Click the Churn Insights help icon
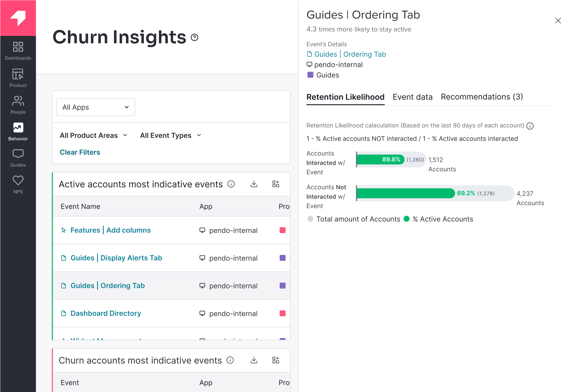The image size is (571, 392). tap(194, 37)
